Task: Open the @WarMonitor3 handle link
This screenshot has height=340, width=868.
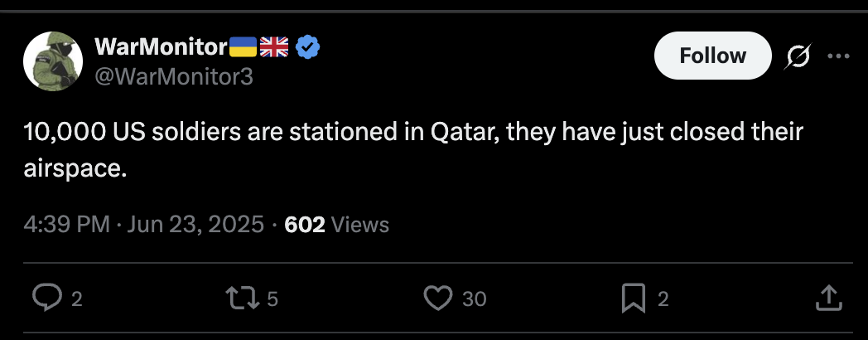Action: coord(174,76)
